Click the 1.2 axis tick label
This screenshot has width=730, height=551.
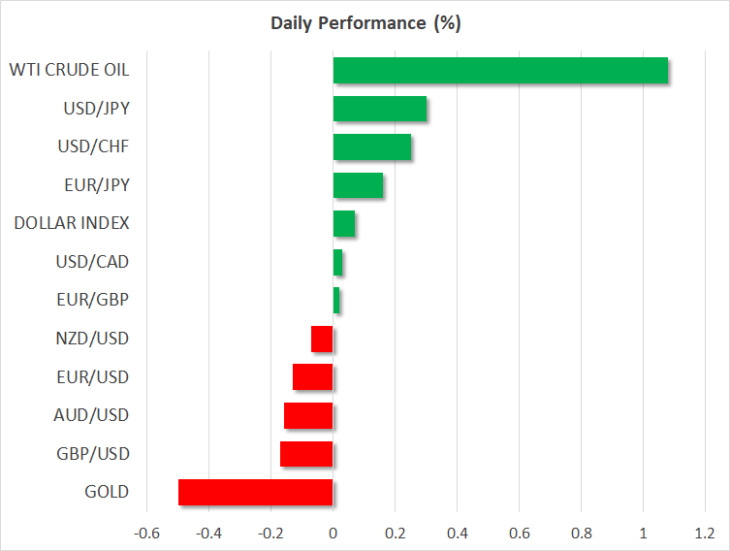point(705,533)
